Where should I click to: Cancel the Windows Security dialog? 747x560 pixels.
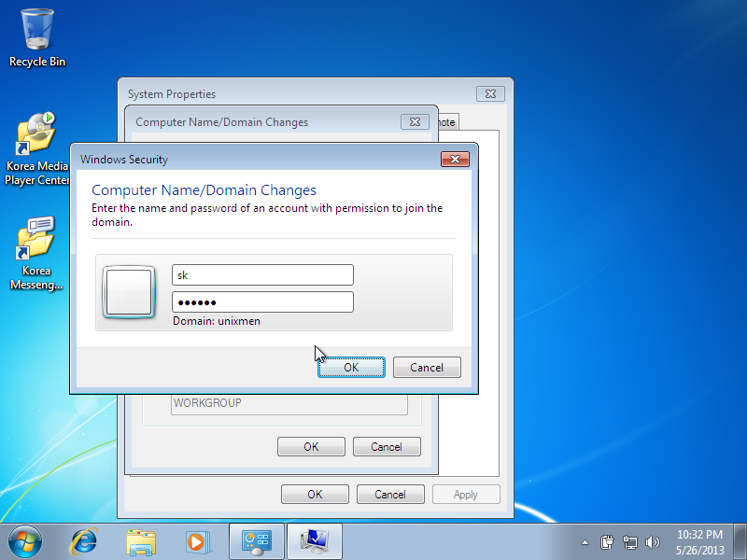click(x=427, y=367)
